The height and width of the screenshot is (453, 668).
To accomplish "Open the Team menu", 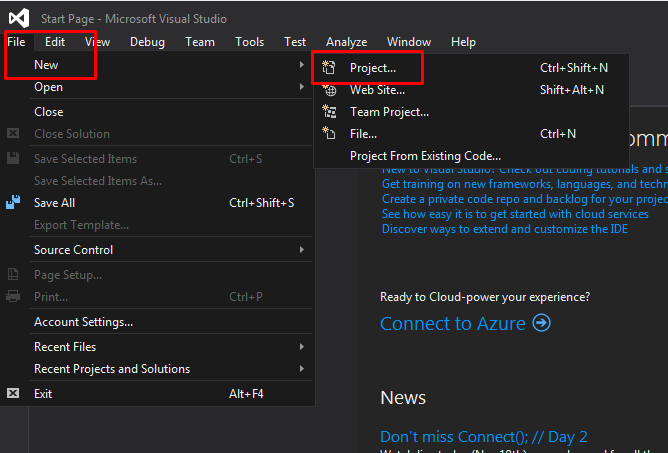I will 200,42.
